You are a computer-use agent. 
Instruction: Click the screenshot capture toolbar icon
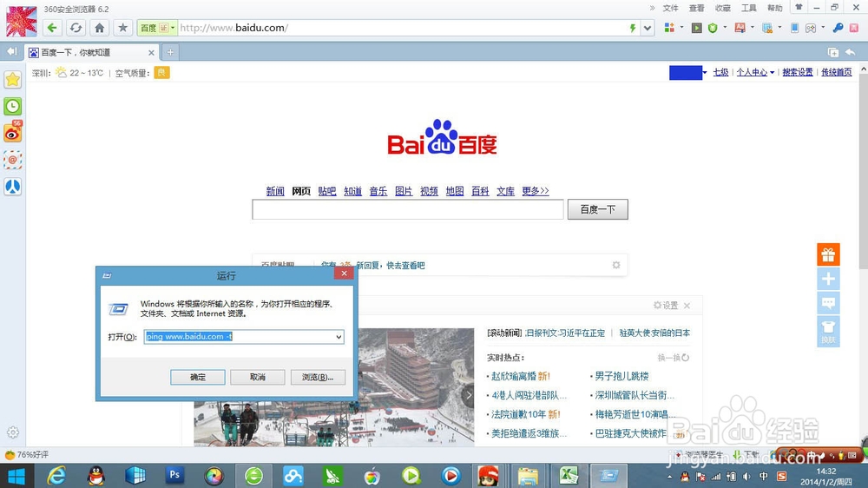pyautogui.click(x=767, y=28)
